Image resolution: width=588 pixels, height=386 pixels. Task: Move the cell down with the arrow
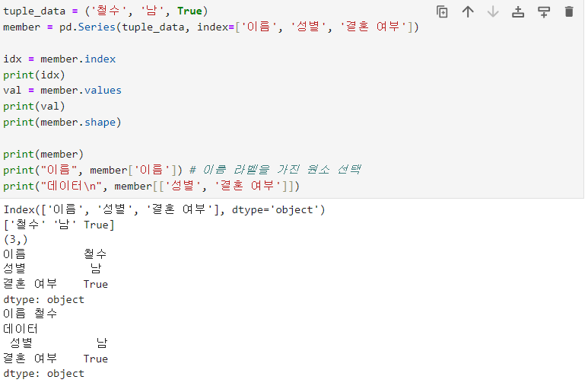click(493, 11)
